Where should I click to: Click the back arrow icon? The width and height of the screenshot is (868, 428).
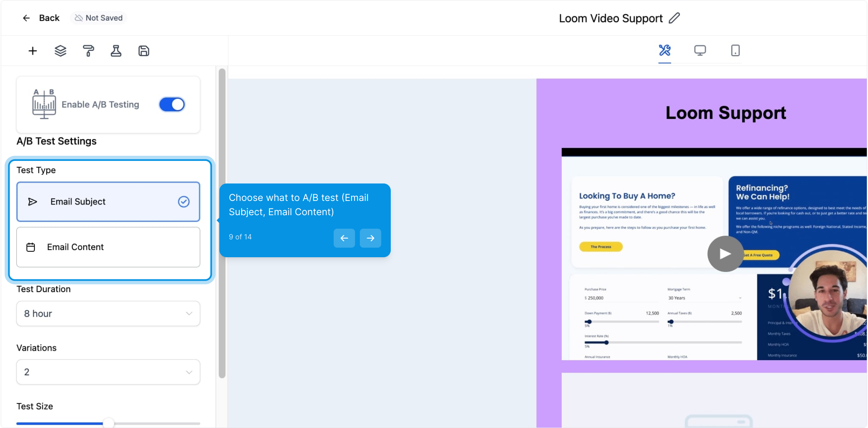pos(26,18)
